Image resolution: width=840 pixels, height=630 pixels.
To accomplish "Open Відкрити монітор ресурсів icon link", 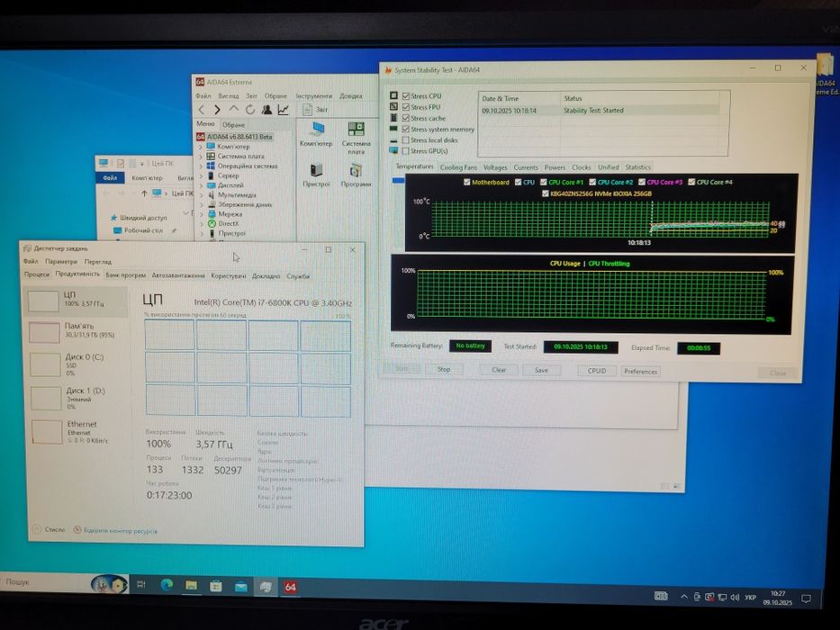I will [77, 530].
